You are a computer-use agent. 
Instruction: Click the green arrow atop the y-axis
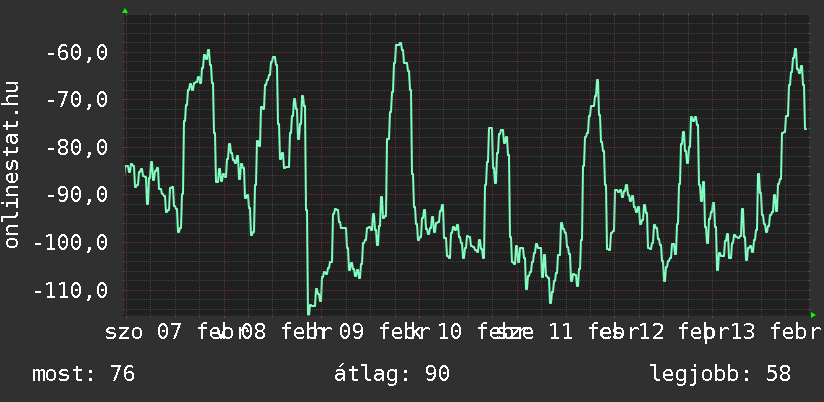tap(125, 11)
